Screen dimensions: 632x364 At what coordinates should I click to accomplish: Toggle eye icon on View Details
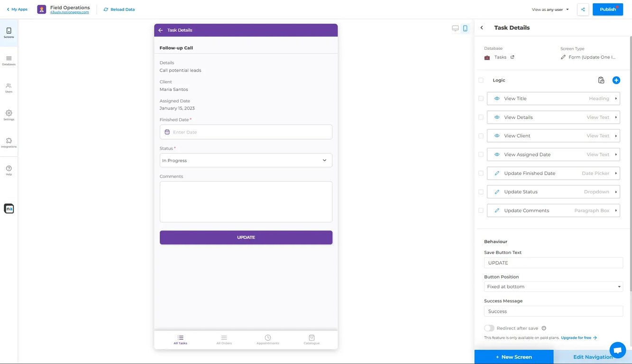[497, 117]
